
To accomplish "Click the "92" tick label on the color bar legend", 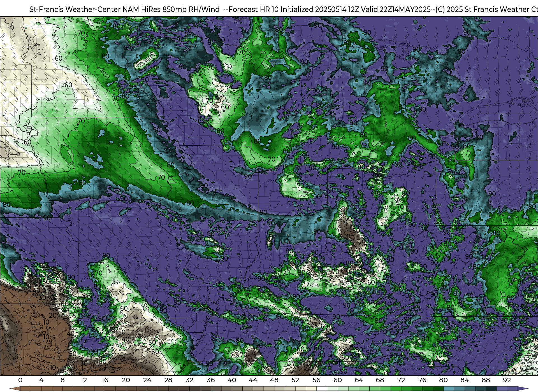I will pyautogui.click(x=507, y=380).
